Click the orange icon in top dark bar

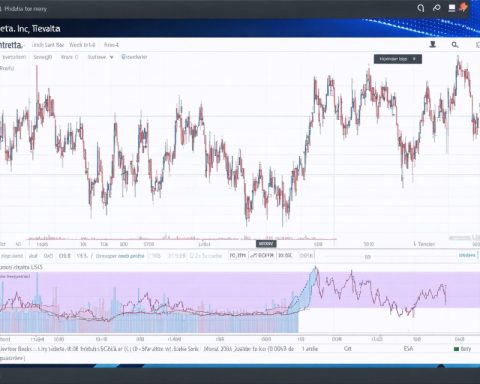click(463, 7)
